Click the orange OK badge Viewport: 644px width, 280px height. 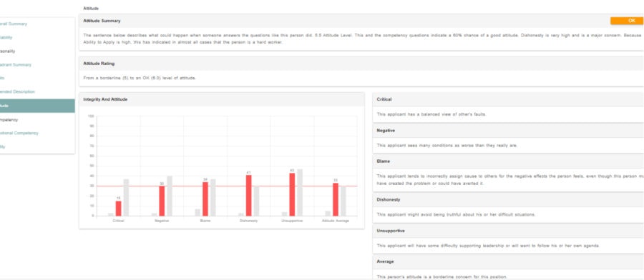pyautogui.click(x=627, y=21)
